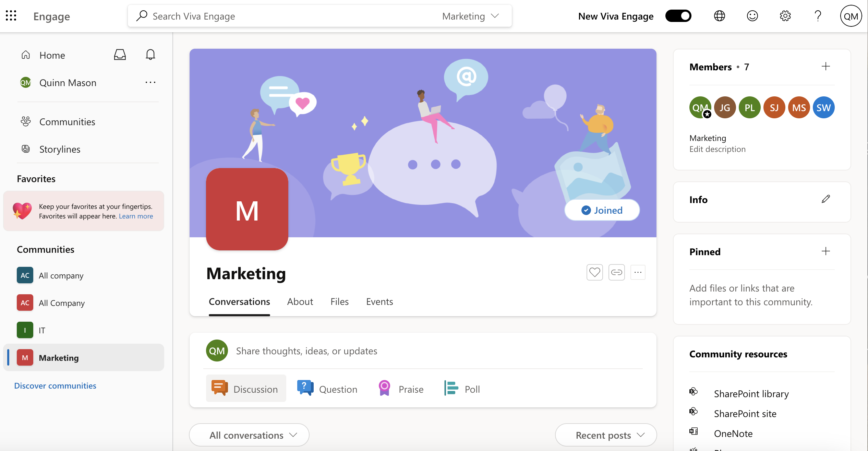Open the inbox tray icon
This screenshot has height=451, width=868.
[x=120, y=55]
